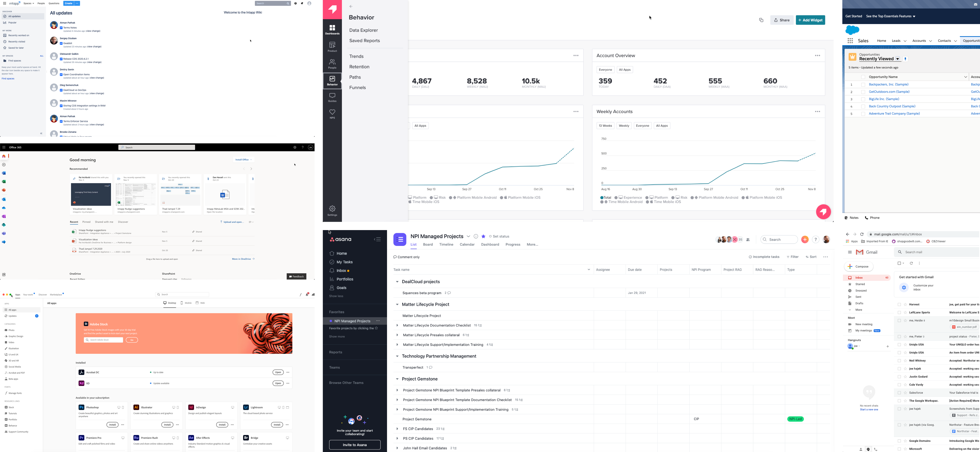The width and height of the screenshot is (980, 452).
Task: Select the Pinned tab in Office 365
Action: click(x=86, y=222)
